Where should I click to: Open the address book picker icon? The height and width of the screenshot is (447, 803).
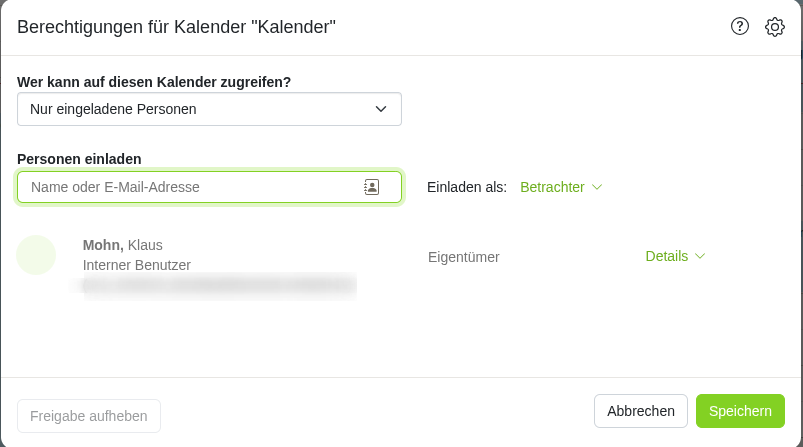point(371,187)
